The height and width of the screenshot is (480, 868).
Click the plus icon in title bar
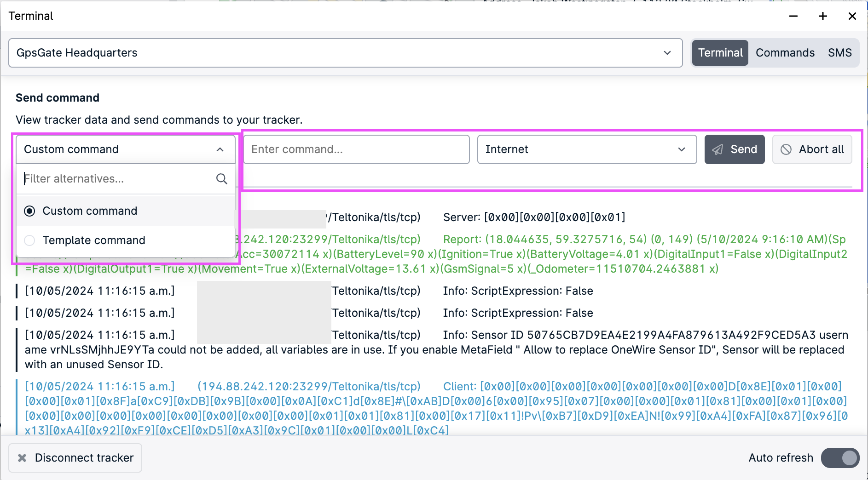(x=822, y=16)
